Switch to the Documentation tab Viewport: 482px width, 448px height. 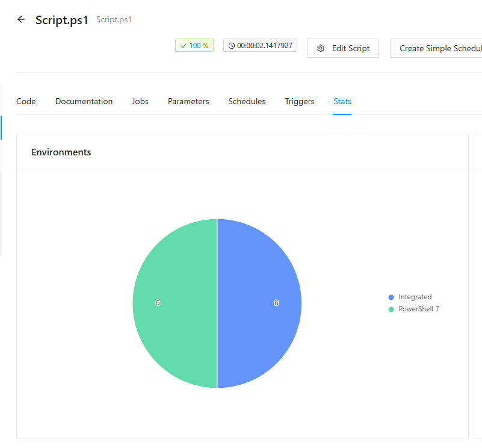click(84, 101)
